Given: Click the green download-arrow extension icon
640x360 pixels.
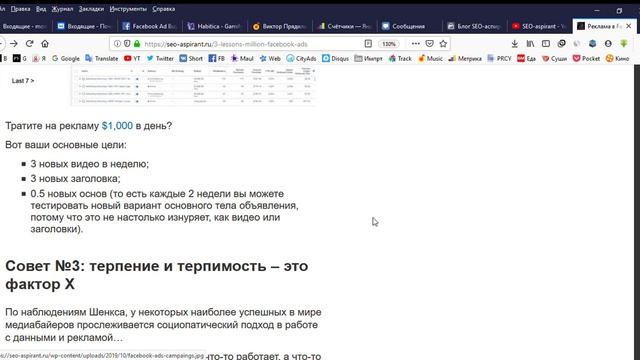Looking at the screenshot, I should click(624, 44).
